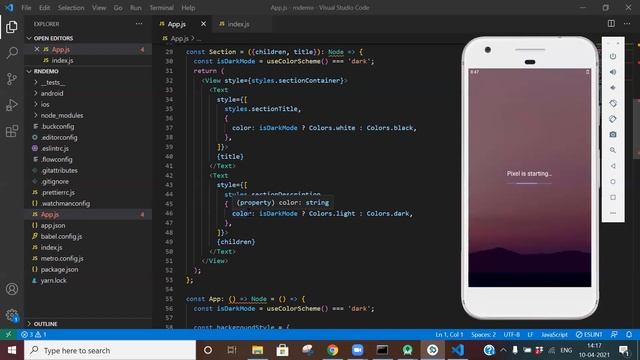Click Ln 1, Col 1 in status bar
640x360 pixels.
pos(449,334)
